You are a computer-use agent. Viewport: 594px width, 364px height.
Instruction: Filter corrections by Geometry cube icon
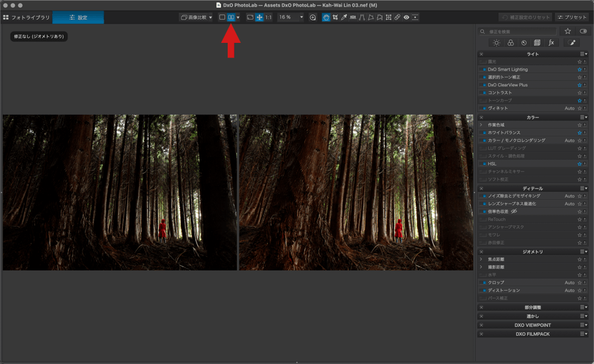pyautogui.click(x=537, y=43)
